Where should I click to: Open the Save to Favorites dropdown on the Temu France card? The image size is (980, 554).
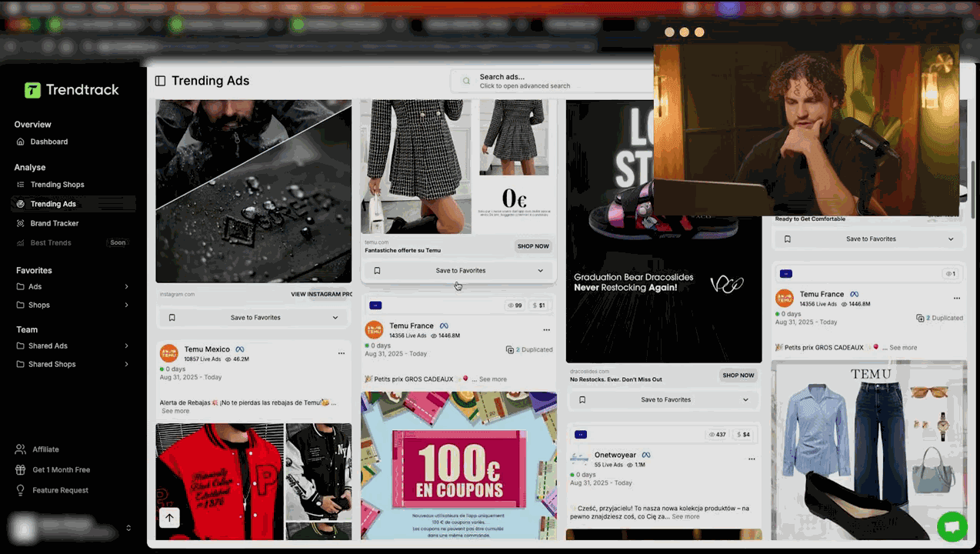pos(540,270)
